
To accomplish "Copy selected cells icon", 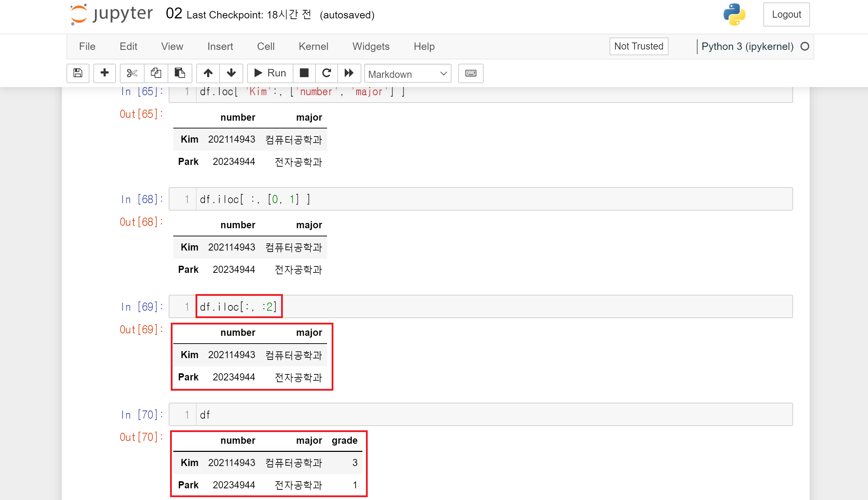I will point(156,73).
